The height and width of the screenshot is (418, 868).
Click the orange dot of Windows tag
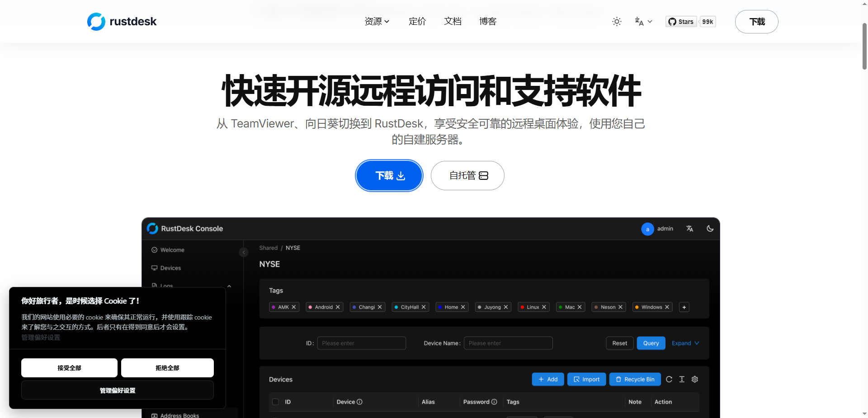tap(637, 307)
